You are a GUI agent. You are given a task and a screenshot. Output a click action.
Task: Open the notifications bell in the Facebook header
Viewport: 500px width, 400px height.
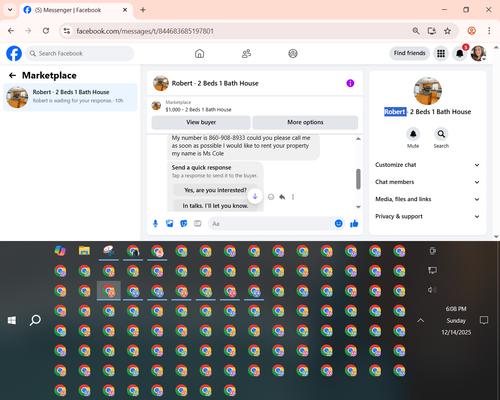(x=460, y=53)
